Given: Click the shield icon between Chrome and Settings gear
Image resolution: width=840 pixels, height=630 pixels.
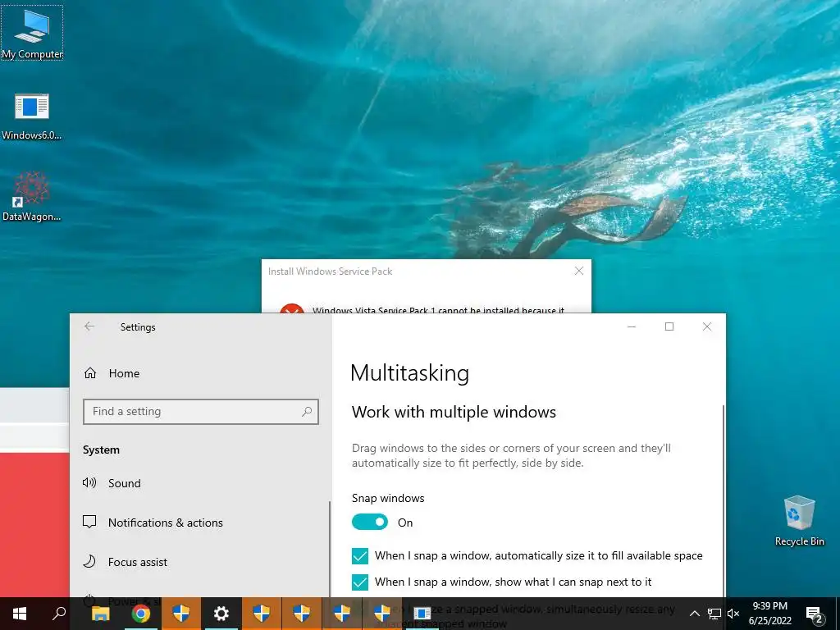Looking at the screenshot, I should click(181, 614).
